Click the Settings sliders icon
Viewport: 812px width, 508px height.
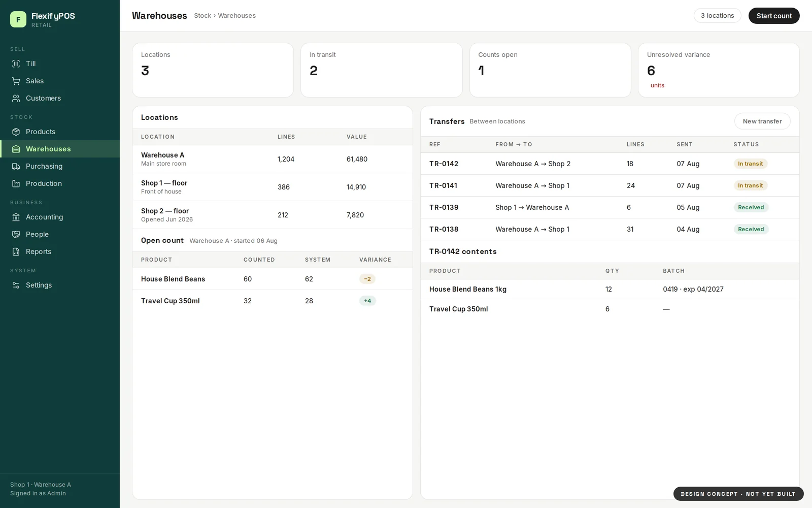(16, 285)
